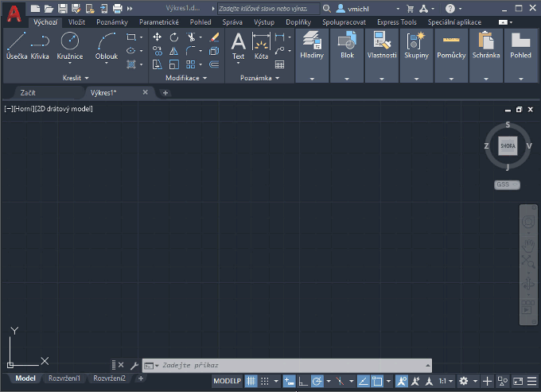The width and height of the screenshot is (541, 392).
Task: Open the 1:1 annotation scale dropdown
Action: [x=446, y=382]
